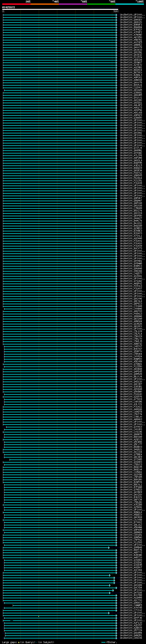Click the cyan ~100% legend color bar
Image resolution: width=146 pixels, height=644 pixels.
pos(130,4)
